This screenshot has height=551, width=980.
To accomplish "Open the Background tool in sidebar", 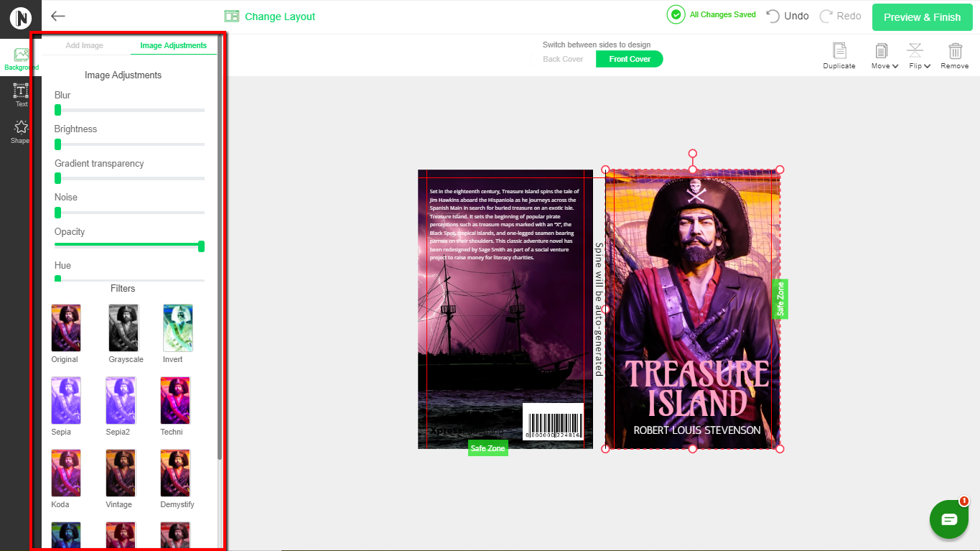I will [21, 58].
